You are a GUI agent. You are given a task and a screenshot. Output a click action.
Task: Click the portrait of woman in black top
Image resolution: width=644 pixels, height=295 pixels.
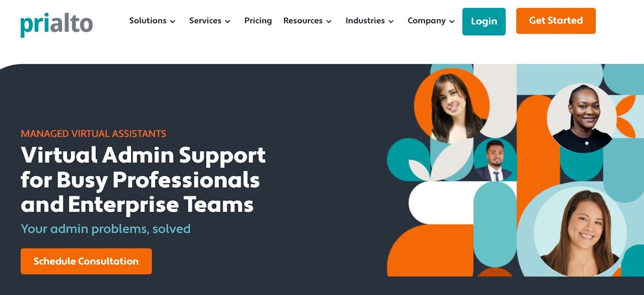pos(582,118)
